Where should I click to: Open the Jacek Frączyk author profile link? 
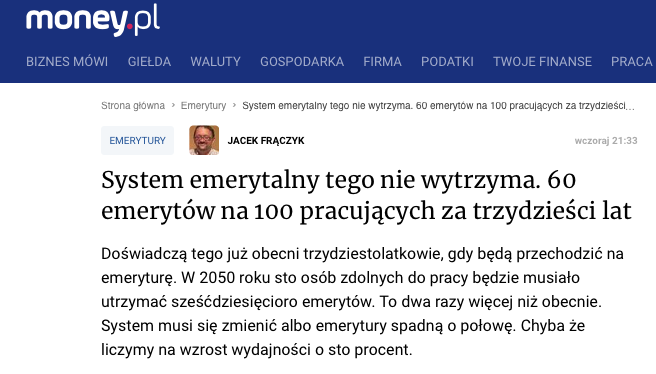[x=266, y=141]
